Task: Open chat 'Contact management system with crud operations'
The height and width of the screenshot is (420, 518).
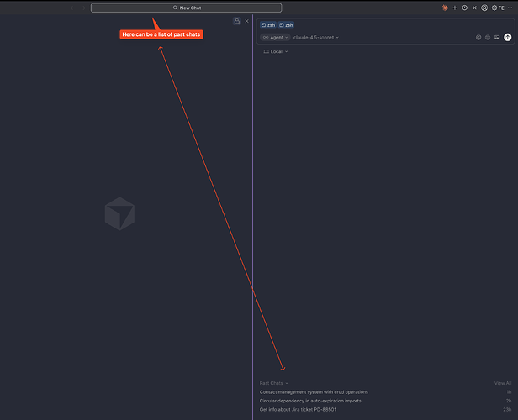Action: point(385,392)
